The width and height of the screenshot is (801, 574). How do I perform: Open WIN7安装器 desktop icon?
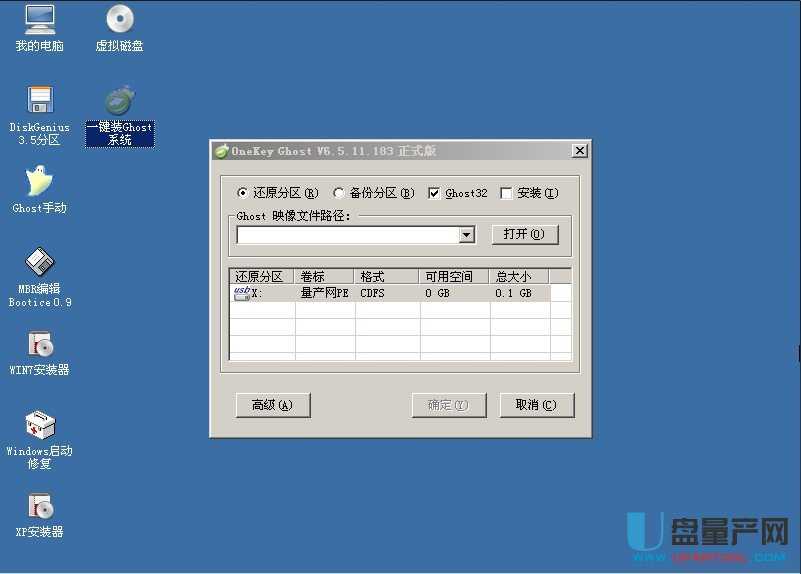pos(39,345)
